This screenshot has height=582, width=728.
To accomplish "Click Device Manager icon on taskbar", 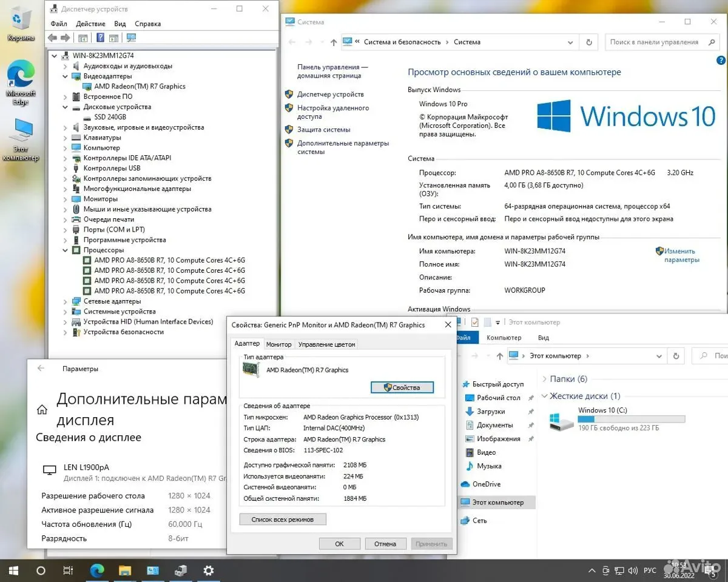I will click(180, 570).
